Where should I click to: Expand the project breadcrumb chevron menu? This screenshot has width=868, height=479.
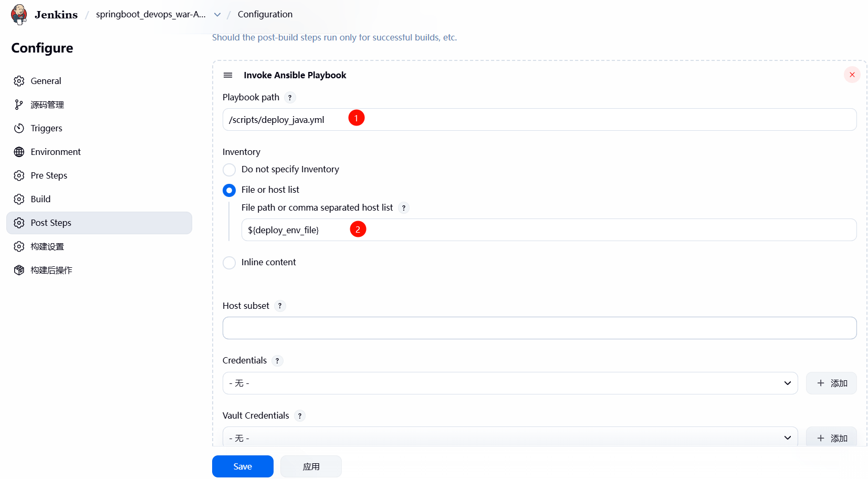coord(217,15)
